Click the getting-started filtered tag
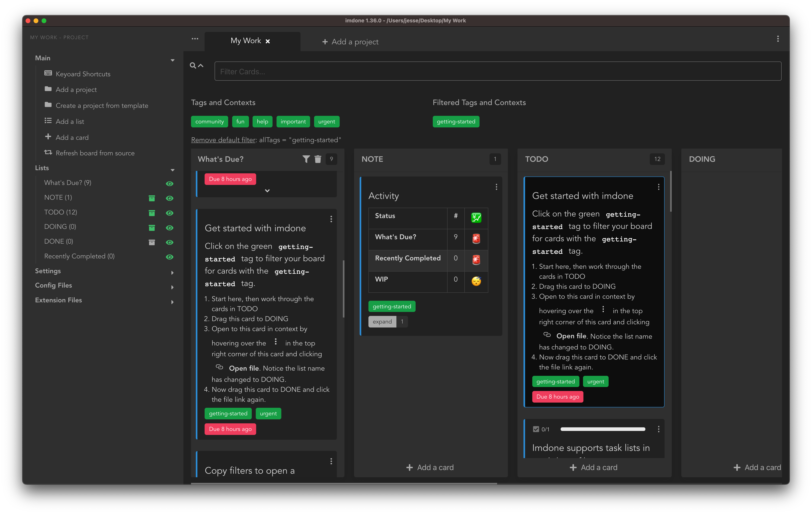Image resolution: width=812 pixels, height=514 pixels. 456,122
